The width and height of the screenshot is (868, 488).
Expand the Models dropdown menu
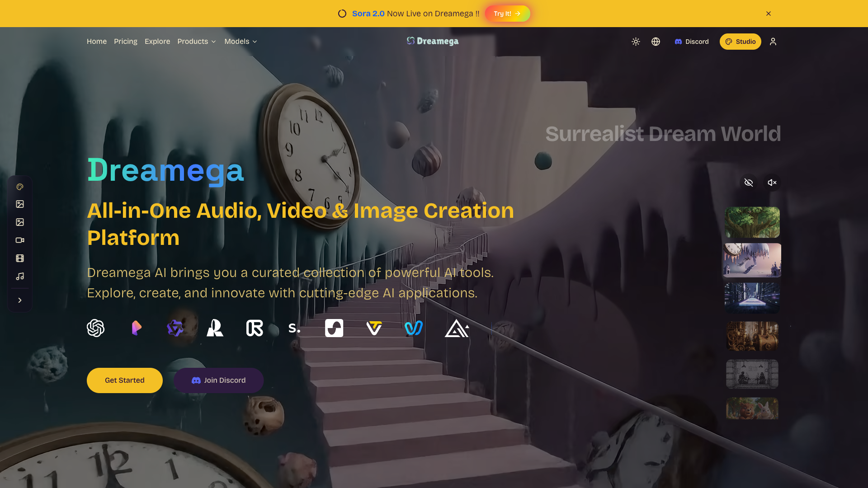coord(241,42)
